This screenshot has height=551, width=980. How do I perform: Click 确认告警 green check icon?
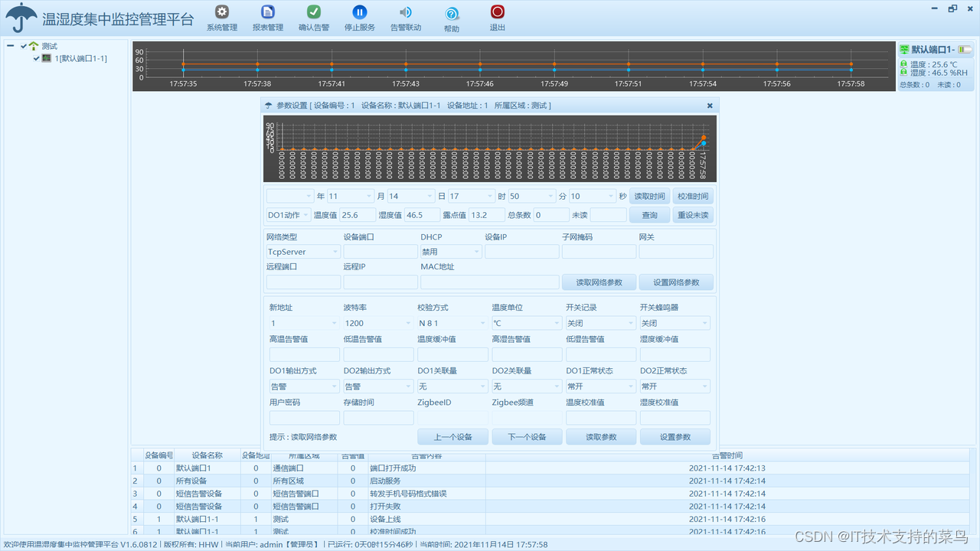point(314,12)
